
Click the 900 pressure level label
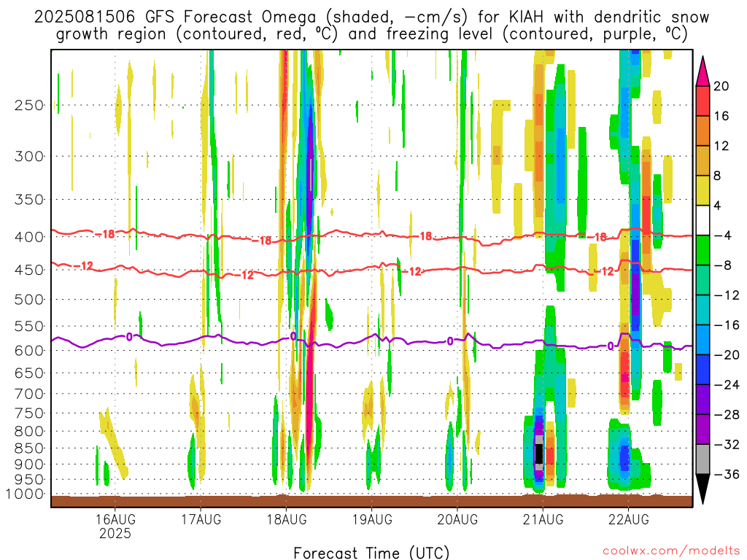pos(29,464)
